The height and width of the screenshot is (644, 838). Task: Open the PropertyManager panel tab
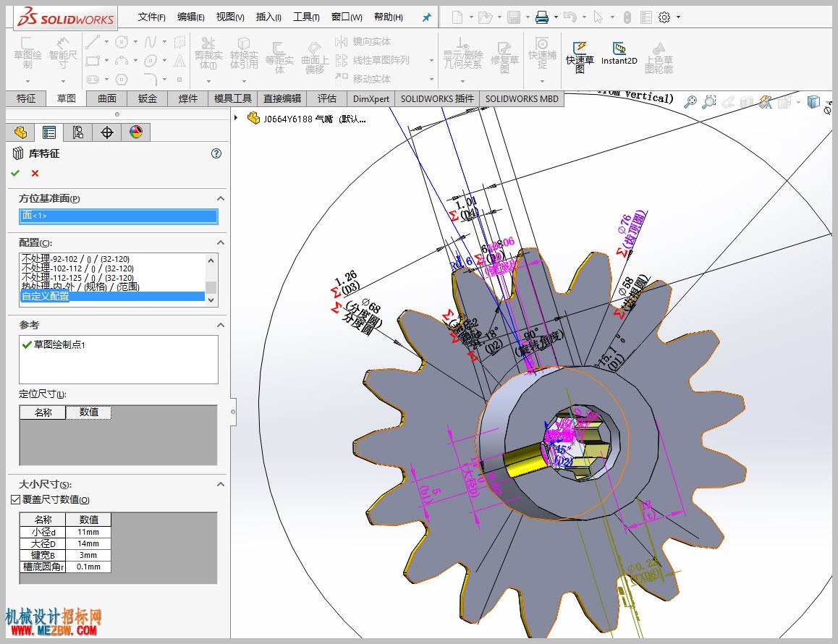[x=49, y=132]
